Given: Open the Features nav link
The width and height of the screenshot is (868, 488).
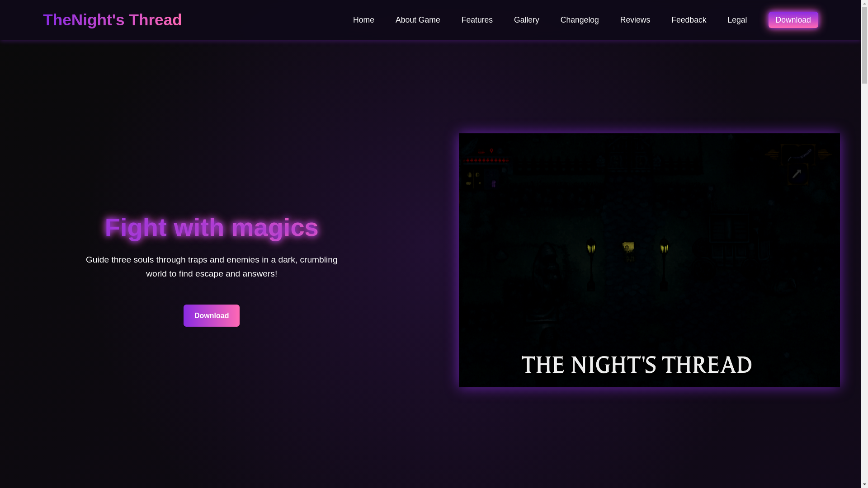Looking at the screenshot, I should pyautogui.click(x=477, y=20).
